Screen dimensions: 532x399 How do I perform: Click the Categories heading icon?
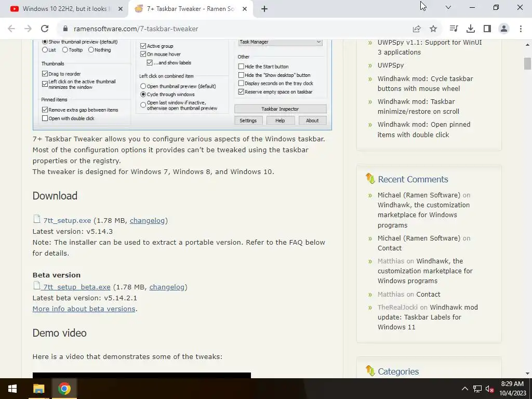tap(370, 370)
